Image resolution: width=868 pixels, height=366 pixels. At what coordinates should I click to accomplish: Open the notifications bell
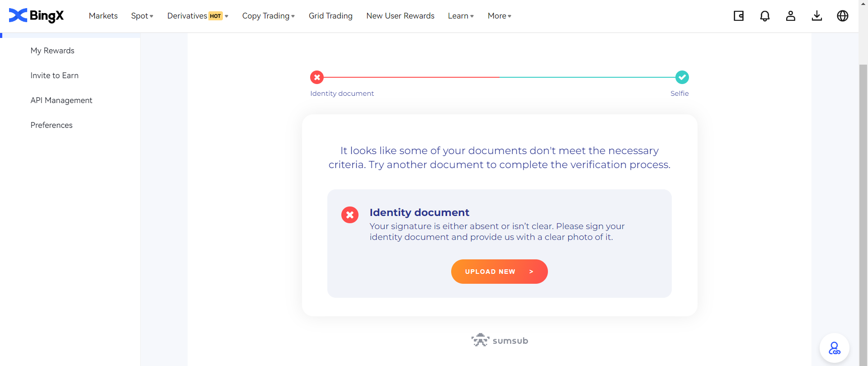pos(765,16)
